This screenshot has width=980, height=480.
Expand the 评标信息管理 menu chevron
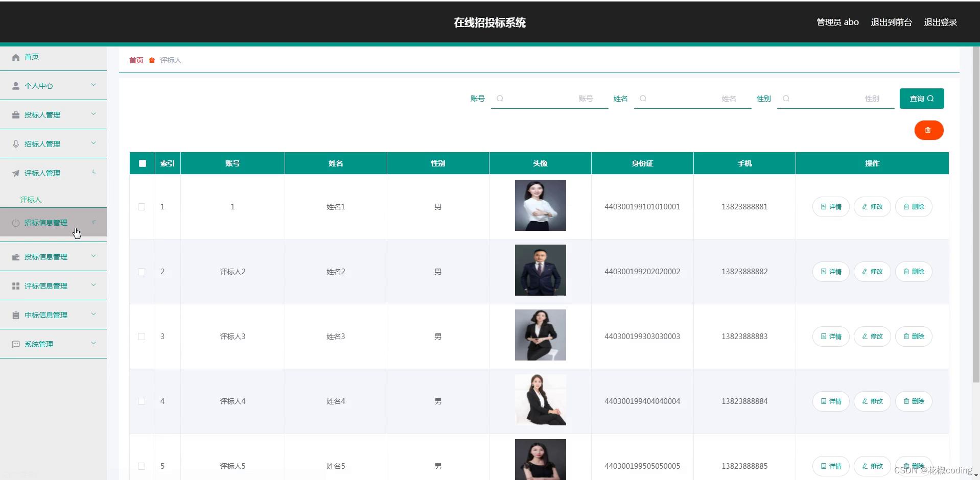(x=94, y=285)
